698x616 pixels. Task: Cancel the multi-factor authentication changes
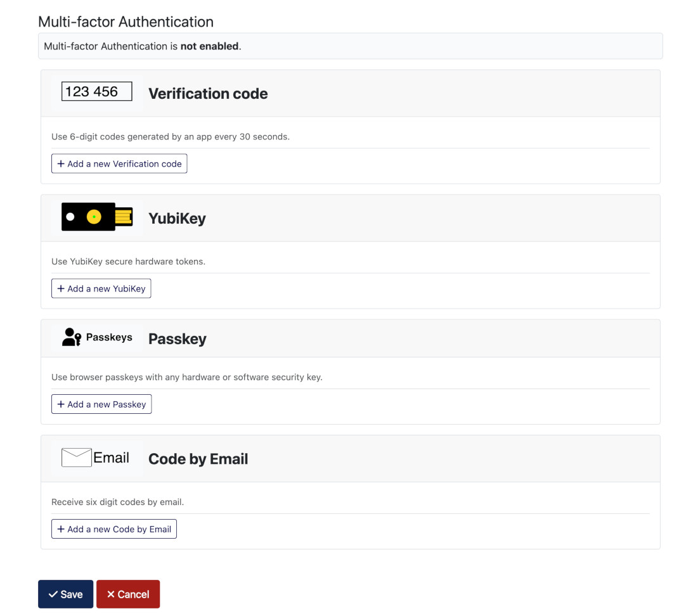tap(128, 594)
